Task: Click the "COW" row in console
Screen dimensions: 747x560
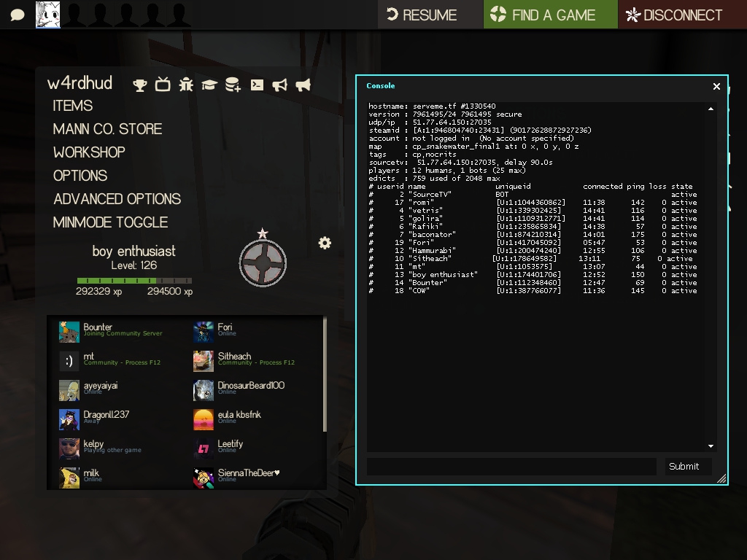Action: tap(533, 290)
